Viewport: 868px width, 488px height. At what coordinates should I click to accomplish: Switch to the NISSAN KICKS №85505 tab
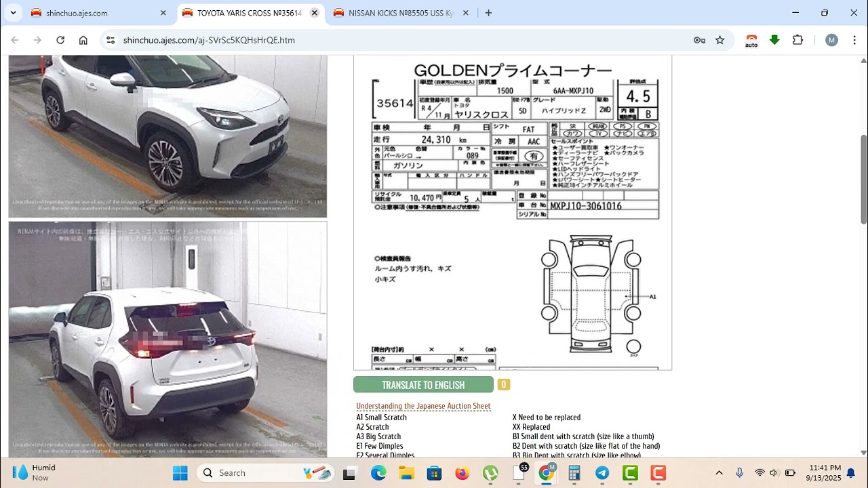[x=401, y=13]
